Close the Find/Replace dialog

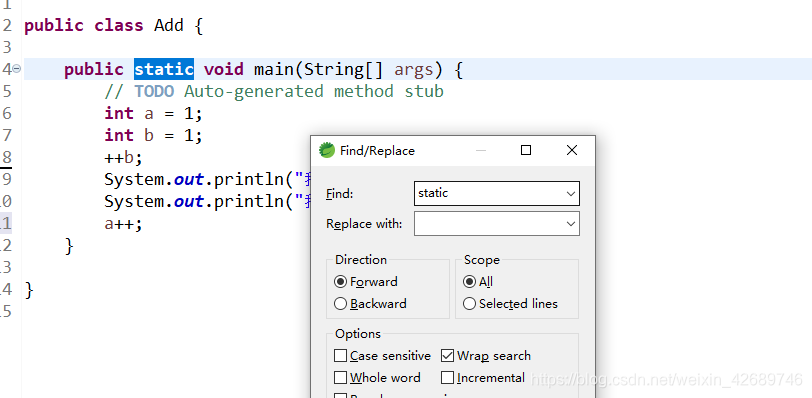pos(572,150)
